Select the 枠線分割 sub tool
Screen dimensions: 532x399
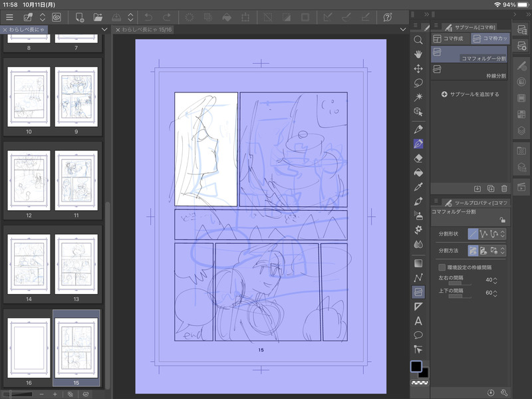[x=469, y=72]
